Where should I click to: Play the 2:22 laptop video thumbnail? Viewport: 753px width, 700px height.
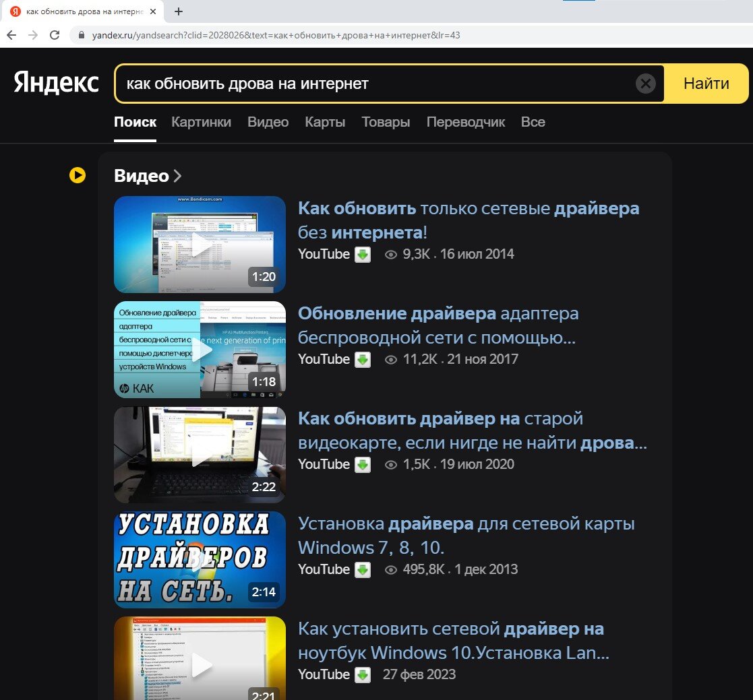point(200,454)
